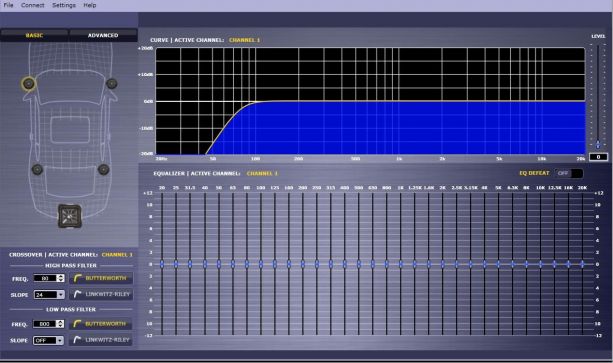This screenshot has height=363, width=613.
Task: Select the front right speaker icon
Action: pos(111,83)
